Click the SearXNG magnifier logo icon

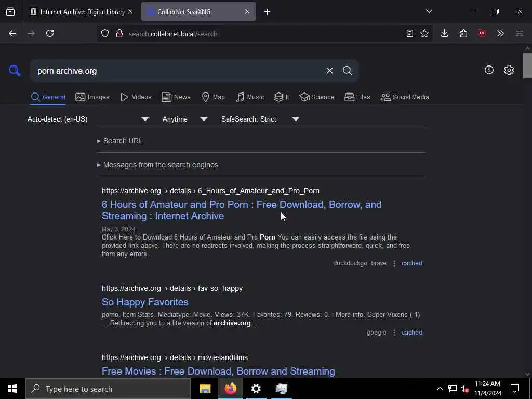15,71
